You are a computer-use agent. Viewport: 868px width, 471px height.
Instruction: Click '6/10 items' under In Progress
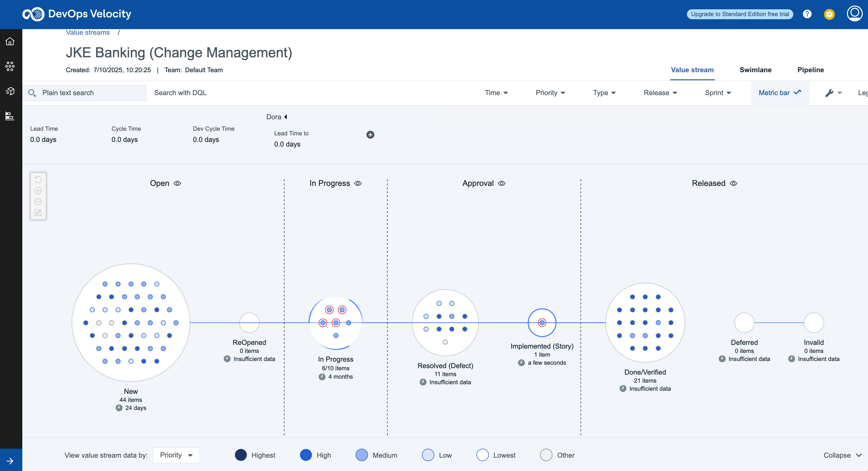[x=336, y=368]
